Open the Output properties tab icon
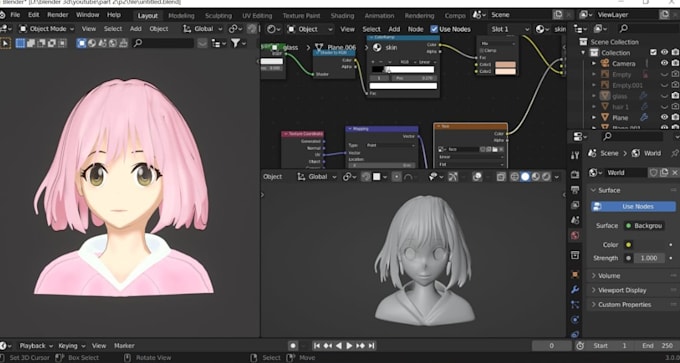This screenshot has height=363, width=680. [575, 190]
